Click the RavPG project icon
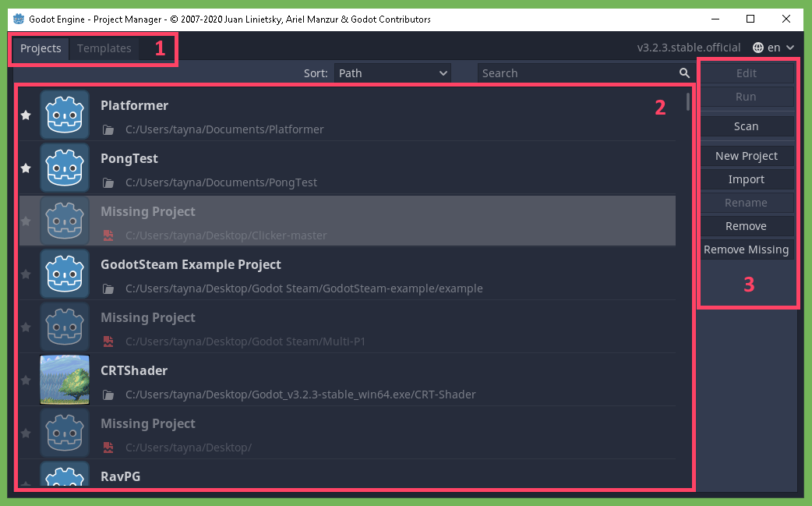This screenshot has height=506, width=812. [x=65, y=474]
